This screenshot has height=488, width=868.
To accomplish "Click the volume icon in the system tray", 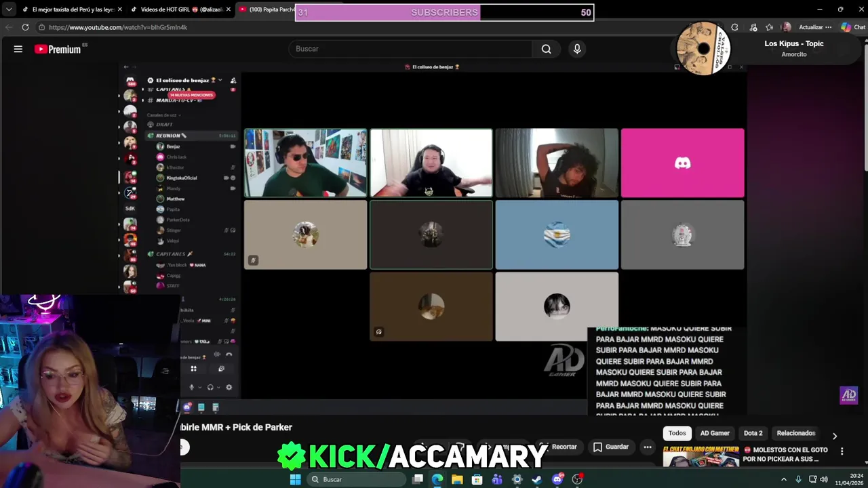I will coord(824,479).
